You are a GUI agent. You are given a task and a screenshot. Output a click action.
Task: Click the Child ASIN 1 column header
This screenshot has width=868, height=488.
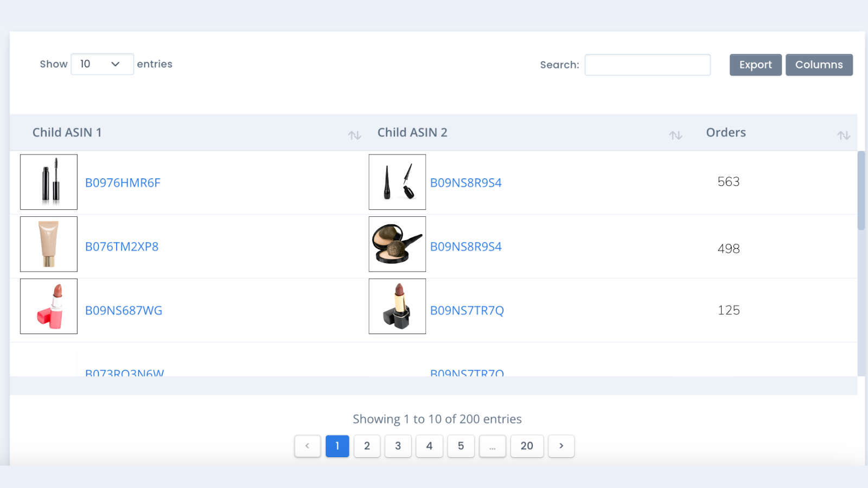click(67, 132)
